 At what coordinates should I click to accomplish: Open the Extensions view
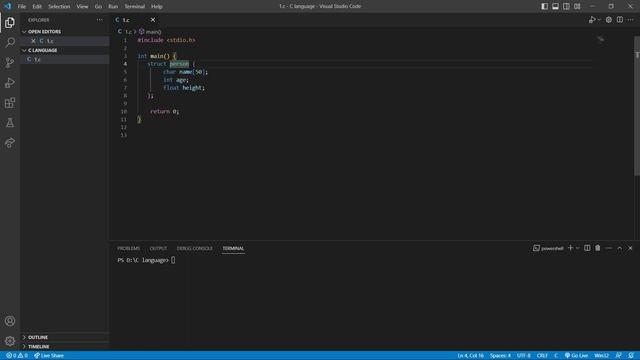coord(10,102)
